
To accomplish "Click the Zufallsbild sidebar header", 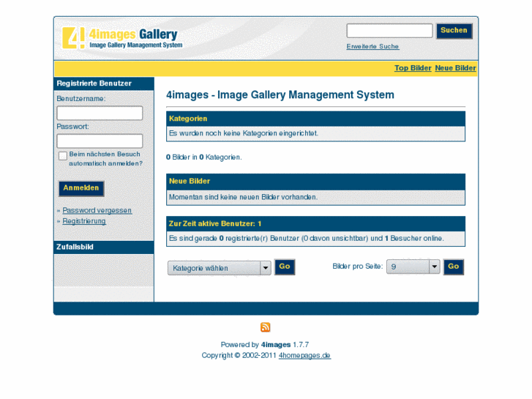I will 104,247.
